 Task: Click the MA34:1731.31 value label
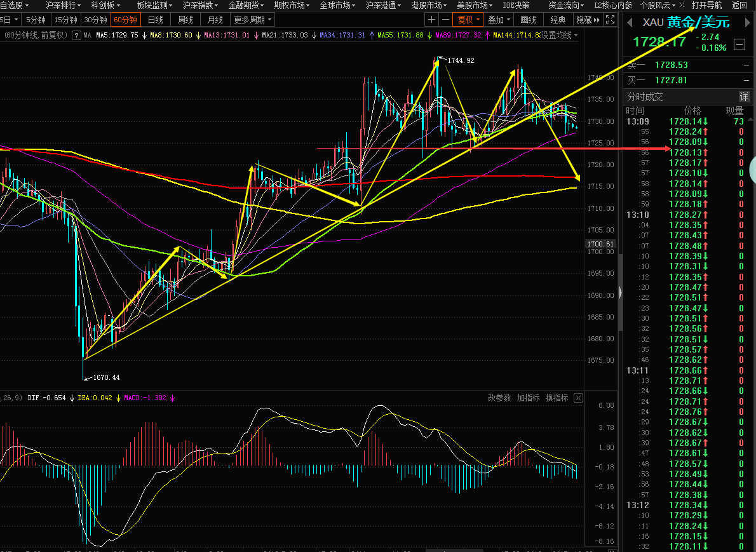point(342,35)
